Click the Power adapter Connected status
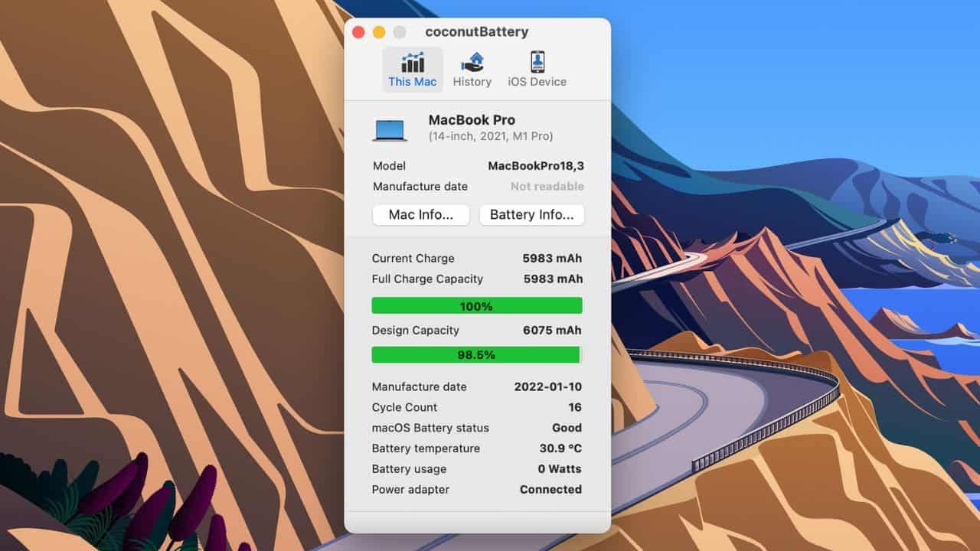980x551 pixels. pos(550,490)
